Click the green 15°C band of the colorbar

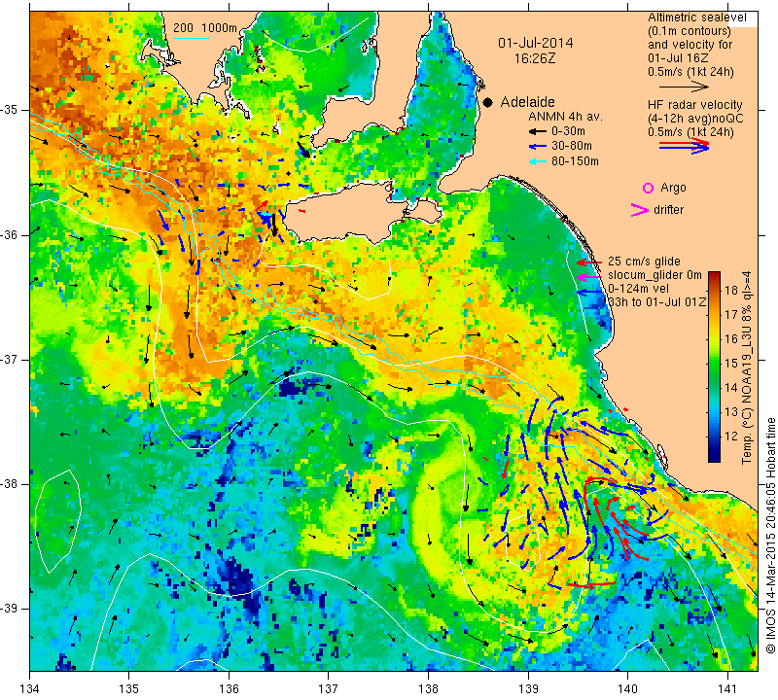pos(714,363)
